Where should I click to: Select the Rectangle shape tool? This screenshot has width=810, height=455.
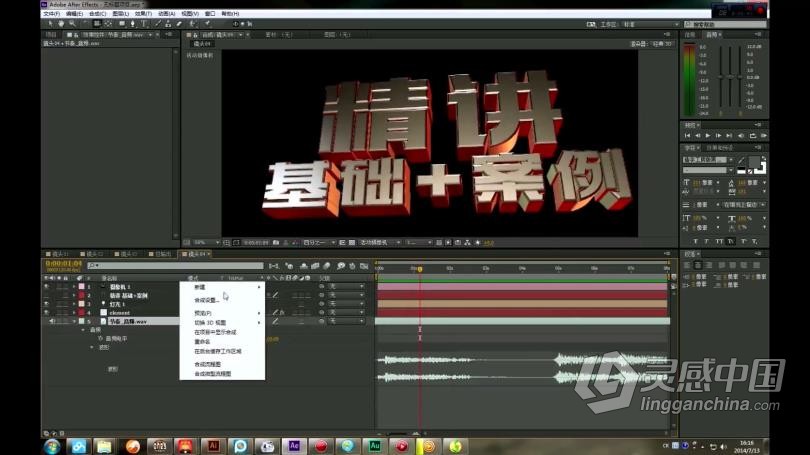(x=122, y=24)
